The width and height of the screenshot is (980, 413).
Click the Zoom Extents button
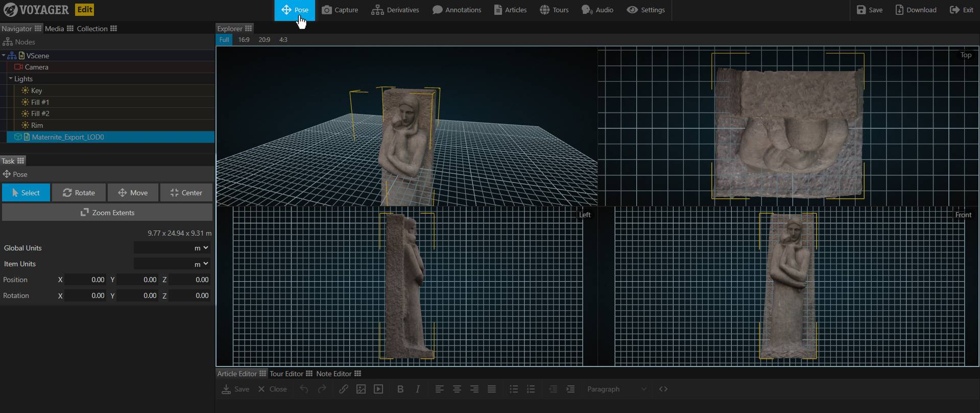(x=107, y=213)
